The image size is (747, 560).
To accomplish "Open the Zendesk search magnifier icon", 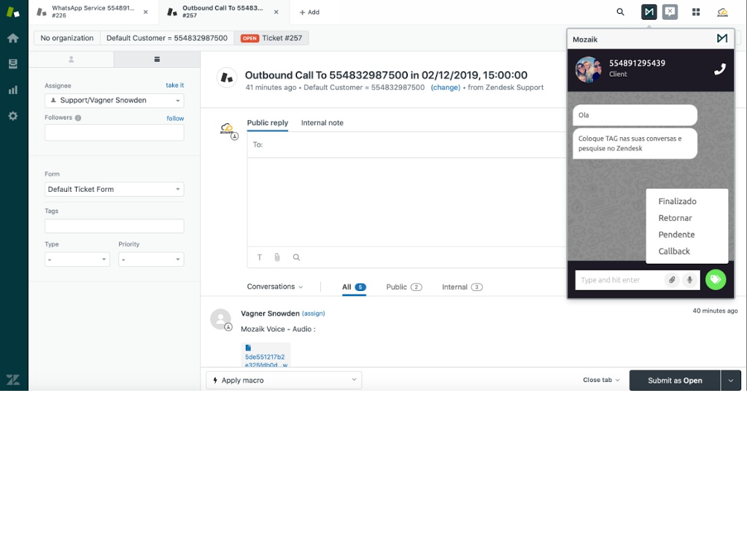I will (x=620, y=12).
